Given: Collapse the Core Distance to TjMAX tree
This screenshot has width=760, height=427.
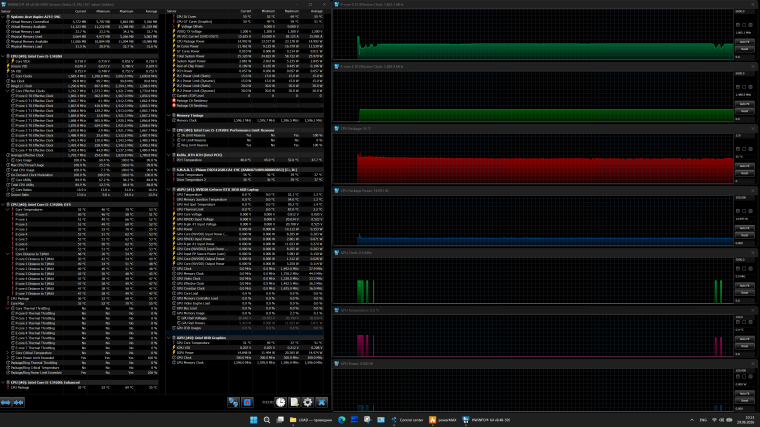Looking at the screenshot, I should pos(8,254).
